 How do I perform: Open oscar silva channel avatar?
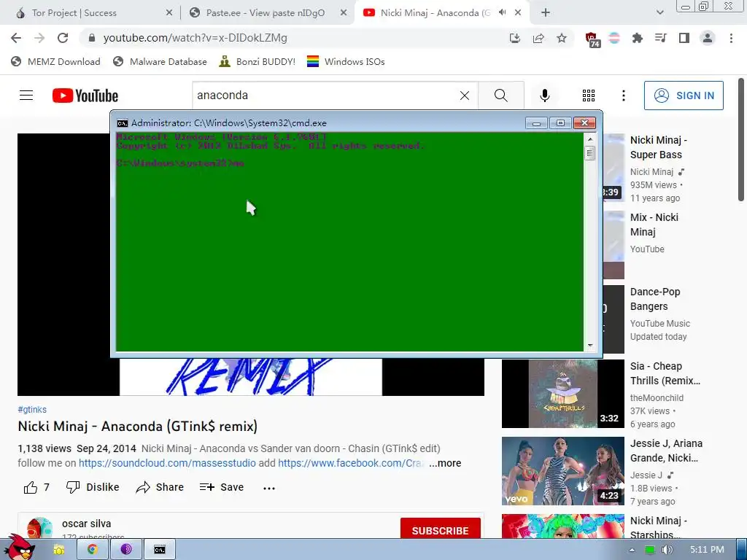(x=39, y=528)
